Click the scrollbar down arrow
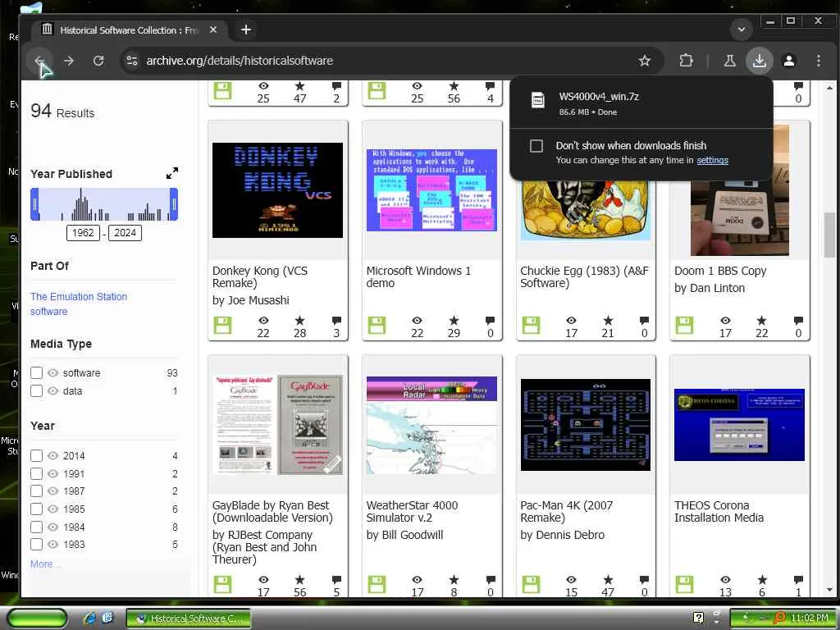Viewport: 840px width, 630px height. 829,590
